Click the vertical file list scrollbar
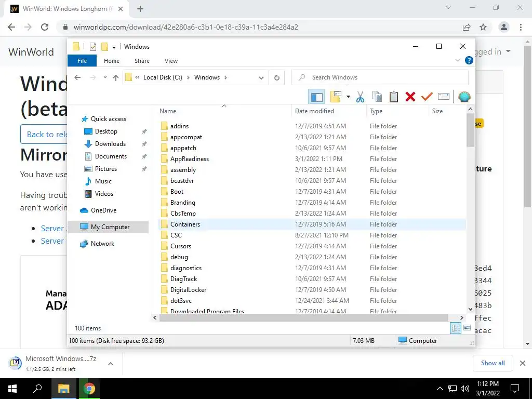 (x=470, y=130)
